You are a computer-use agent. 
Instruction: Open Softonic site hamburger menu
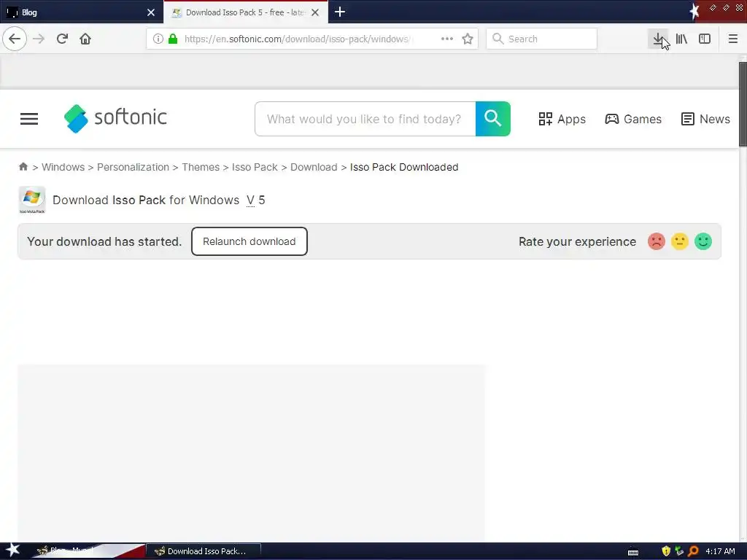coord(29,119)
